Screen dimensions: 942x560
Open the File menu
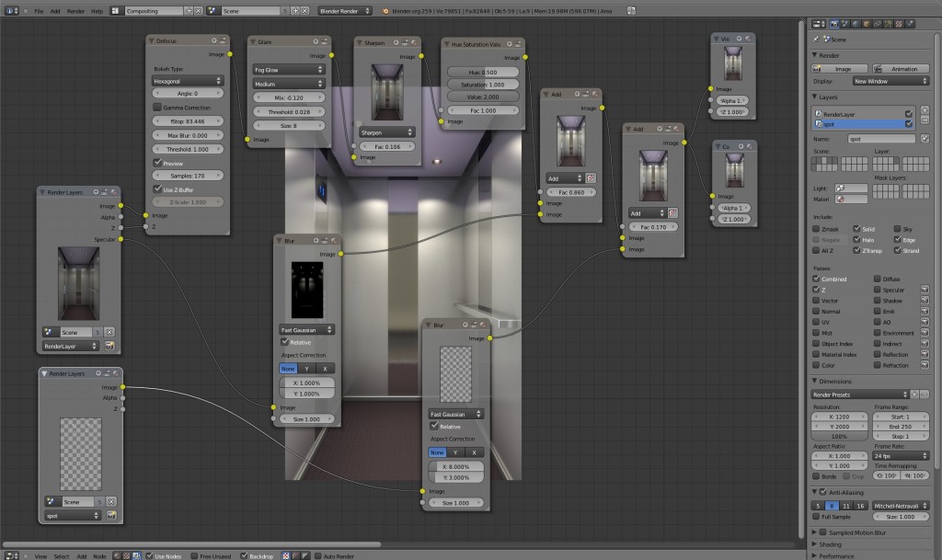point(39,11)
